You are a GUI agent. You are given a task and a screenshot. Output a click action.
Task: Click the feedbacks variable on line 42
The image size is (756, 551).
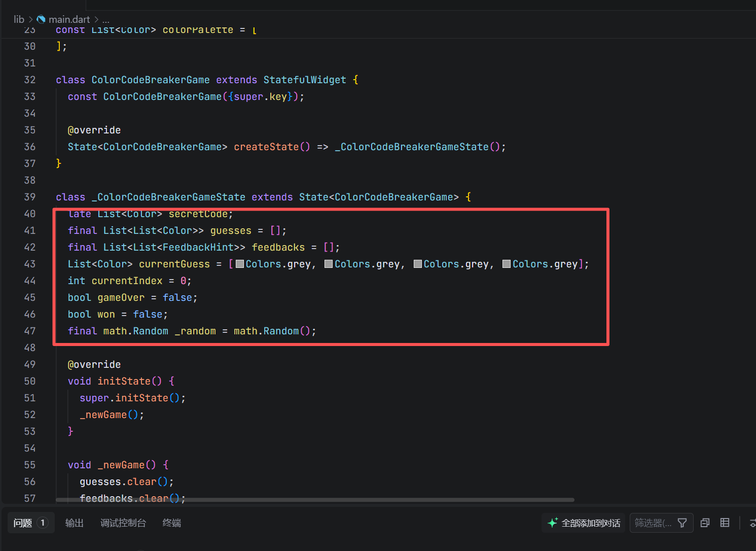[x=278, y=247]
